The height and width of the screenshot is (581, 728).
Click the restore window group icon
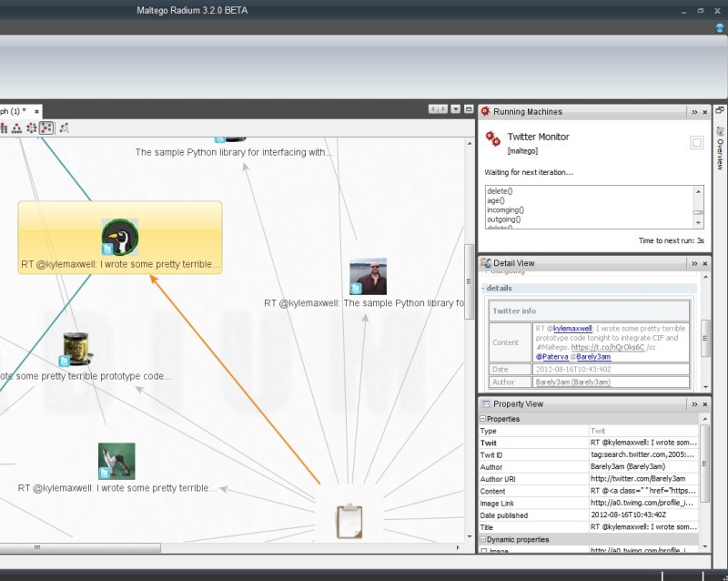[720, 110]
